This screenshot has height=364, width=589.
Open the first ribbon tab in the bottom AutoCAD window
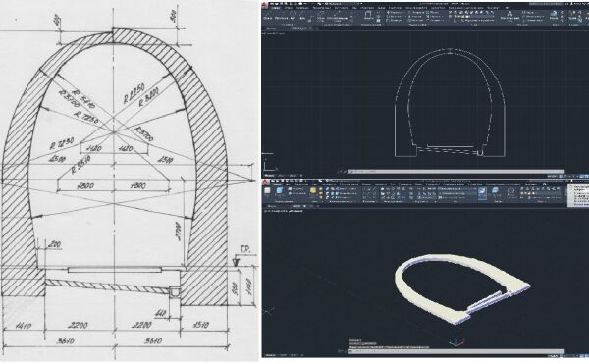(277, 185)
